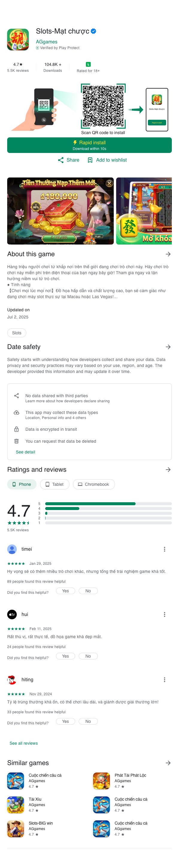
Task: Open the more options menu for timei's review
Action: point(165,549)
